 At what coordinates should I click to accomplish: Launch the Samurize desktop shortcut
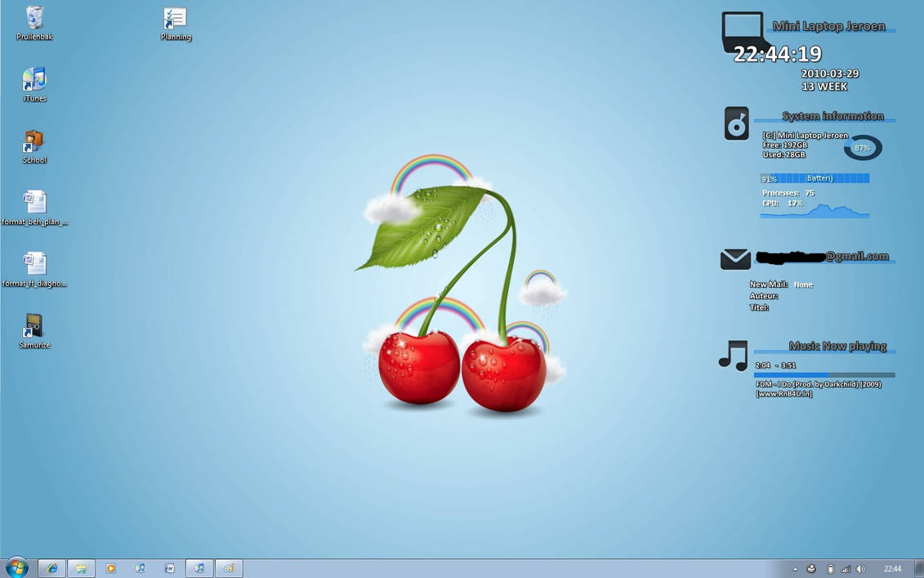click(x=35, y=331)
